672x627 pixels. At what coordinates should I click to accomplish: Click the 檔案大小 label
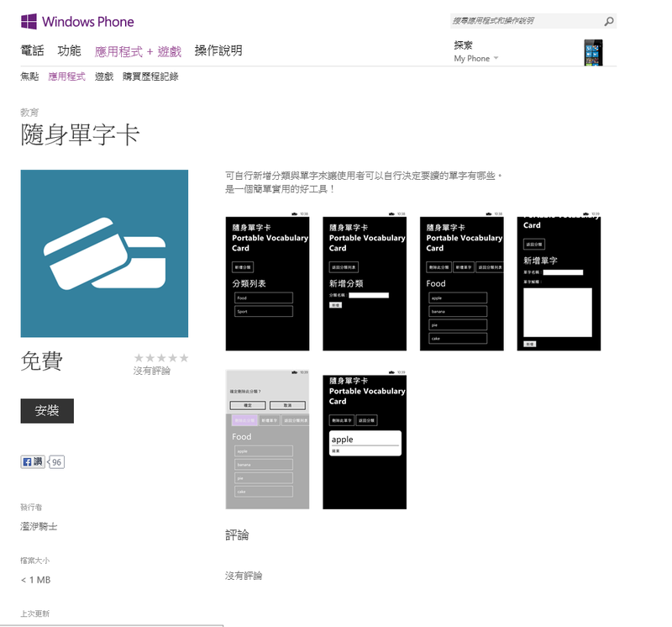click(x=35, y=561)
